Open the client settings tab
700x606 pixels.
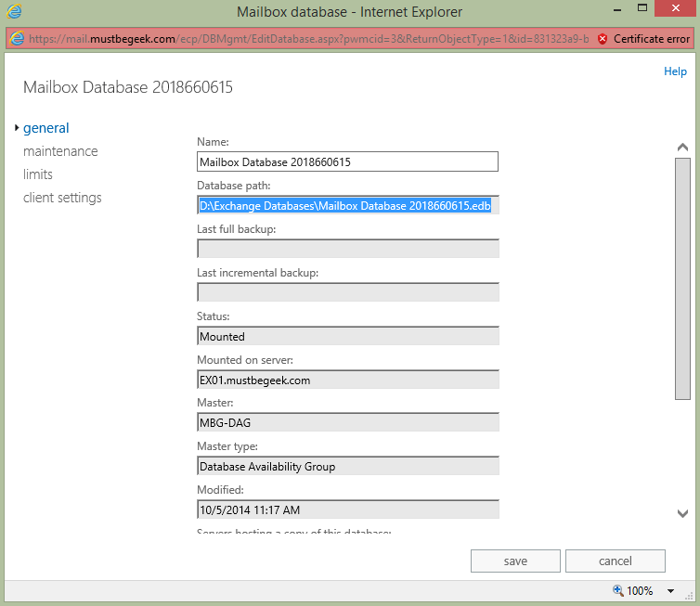(x=62, y=198)
